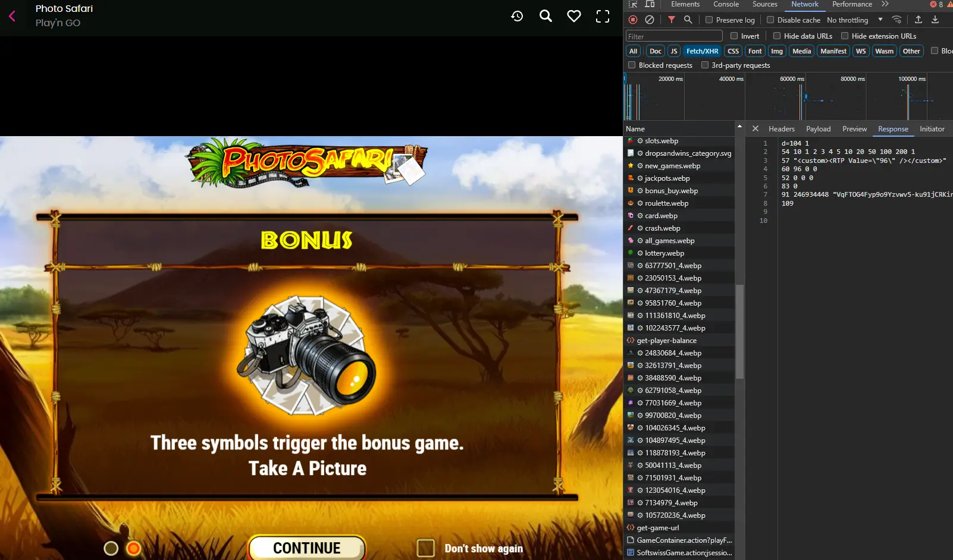The height and width of the screenshot is (560, 953).
Task: Enable Disable cache checkbox
Action: (770, 20)
